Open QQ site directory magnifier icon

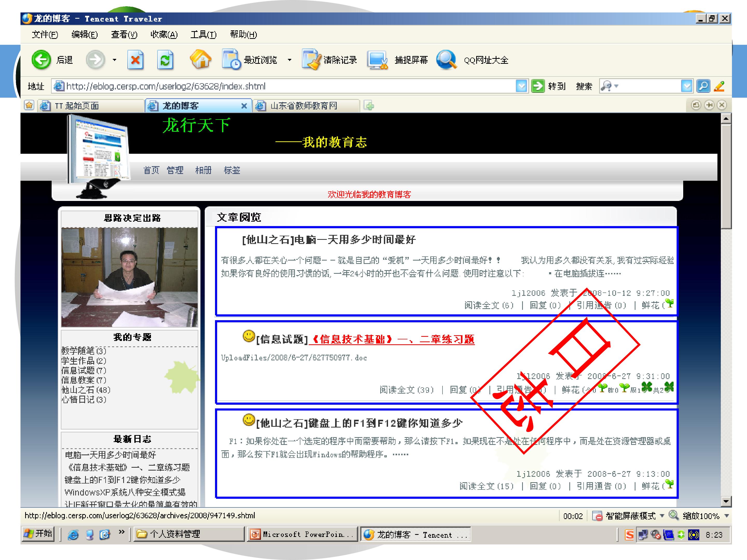pyautogui.click(x=446, y=60)
